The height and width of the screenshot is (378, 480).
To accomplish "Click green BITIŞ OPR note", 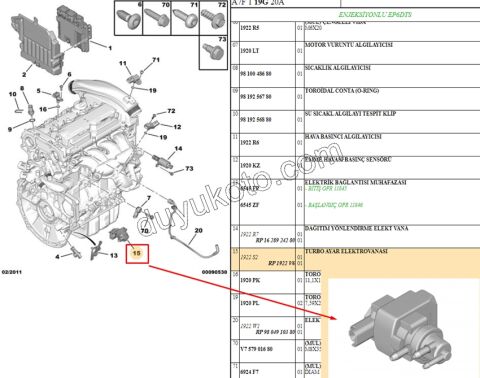I will pos(326,189).
